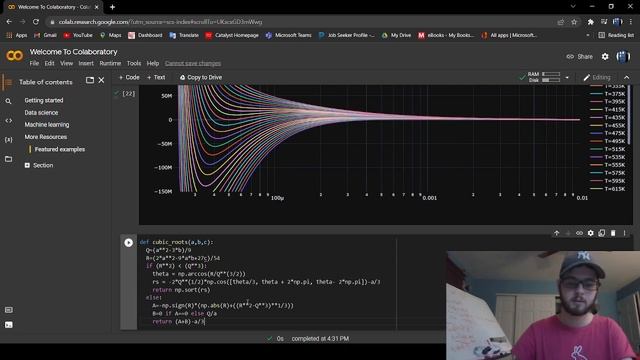The width and height of the screenshot is (640, 360).
Task: Click the browser address bar URL
Action: point(160,22)
